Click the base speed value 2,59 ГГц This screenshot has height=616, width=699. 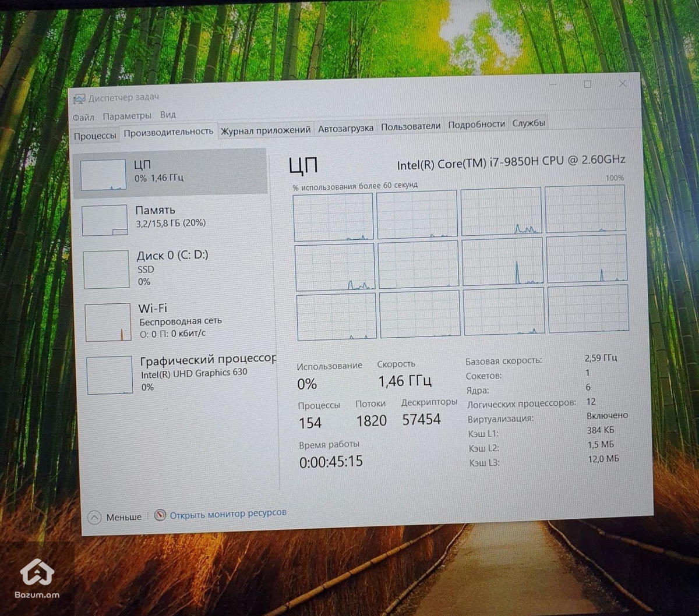pos(601,357)
